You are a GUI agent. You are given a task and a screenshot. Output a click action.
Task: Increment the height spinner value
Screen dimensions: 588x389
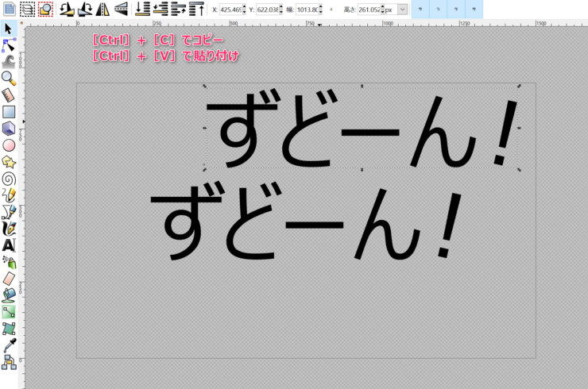(x=382, y=7)
